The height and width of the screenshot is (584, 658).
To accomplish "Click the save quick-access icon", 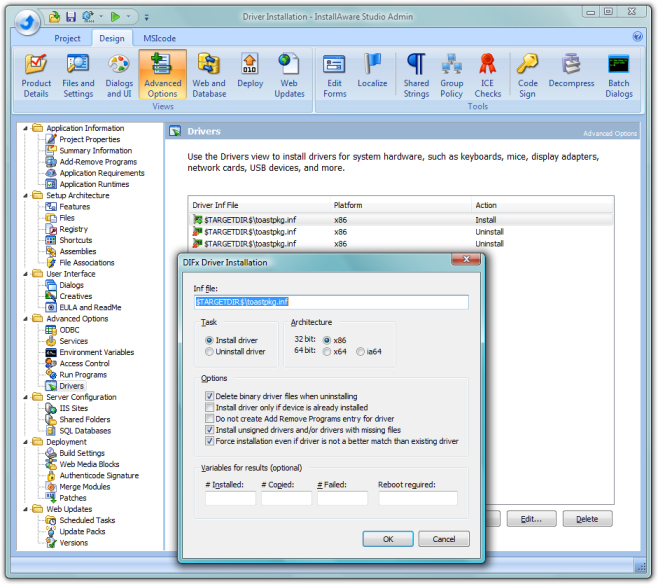I will 71,17.
